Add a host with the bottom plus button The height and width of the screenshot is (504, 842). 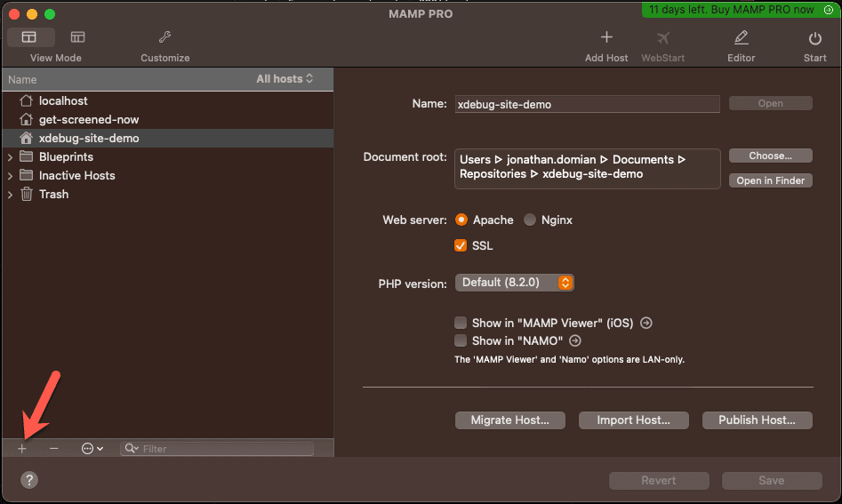click(x=22, y=449)
